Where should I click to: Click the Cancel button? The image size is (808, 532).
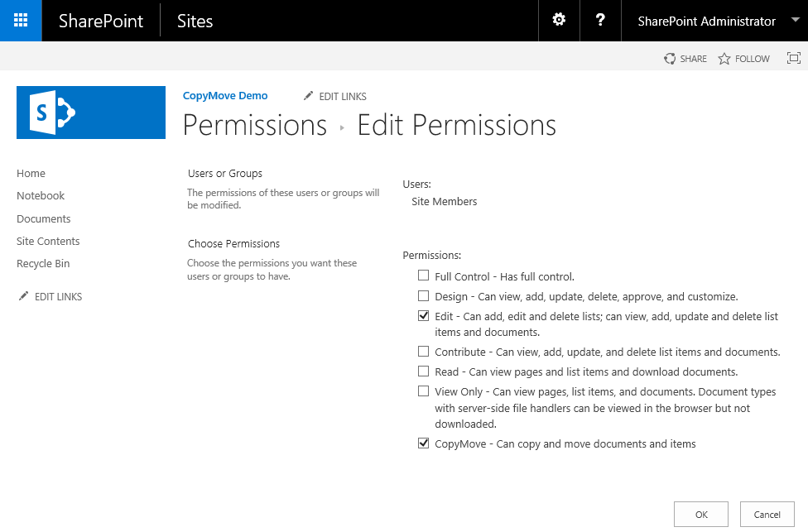coord(767,514)
